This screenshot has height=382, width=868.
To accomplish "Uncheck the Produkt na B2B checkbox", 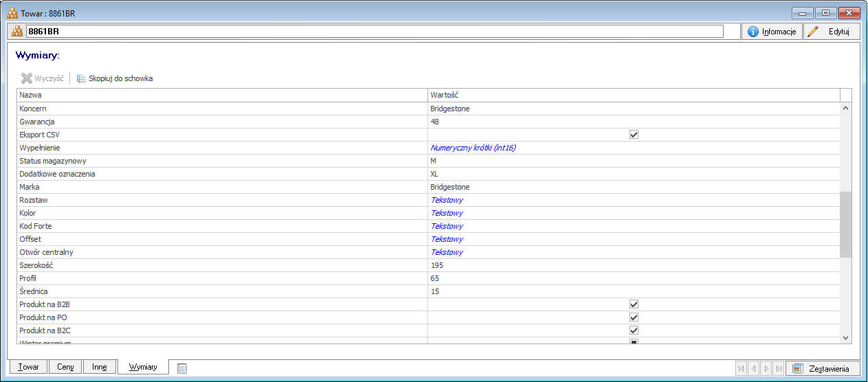I will 634,304.
